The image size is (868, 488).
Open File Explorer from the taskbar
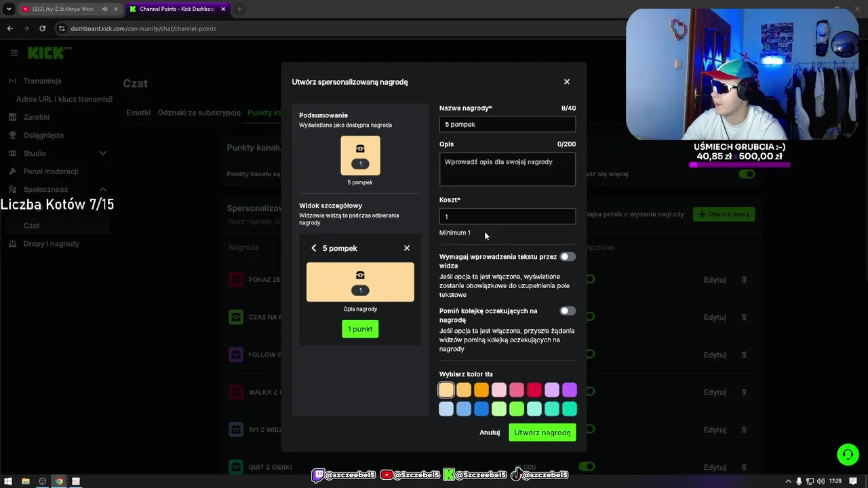25,481
